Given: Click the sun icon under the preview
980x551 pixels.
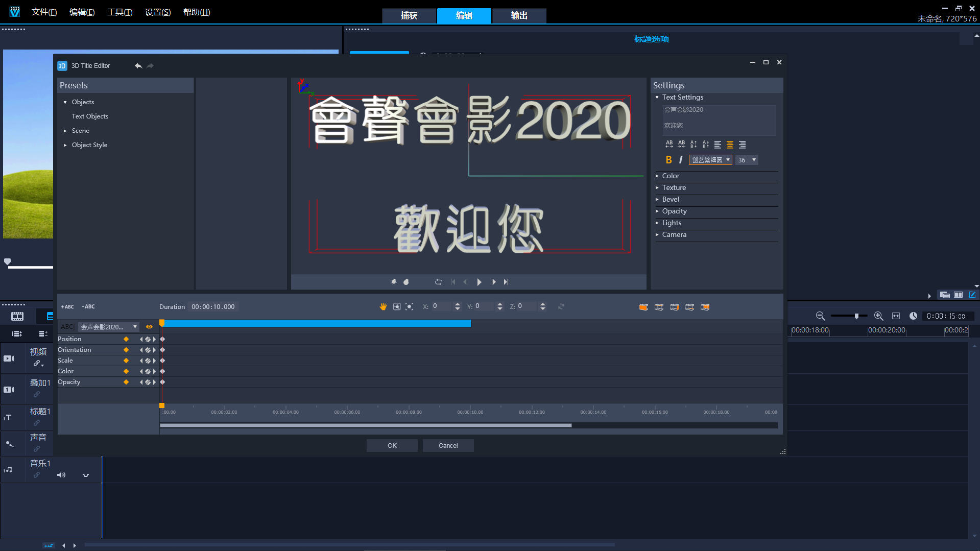Looking at the screenshot, I should pos(394,282).
